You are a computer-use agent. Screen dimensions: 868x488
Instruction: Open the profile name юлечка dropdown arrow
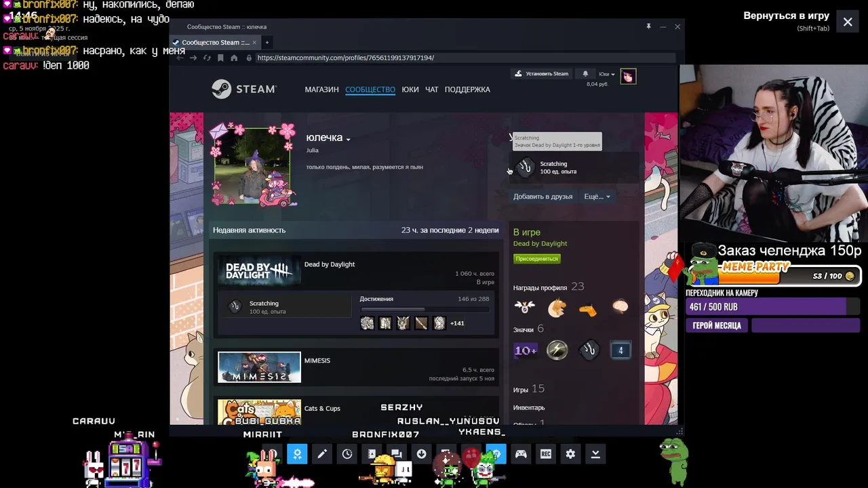click(x=348, y=140)
